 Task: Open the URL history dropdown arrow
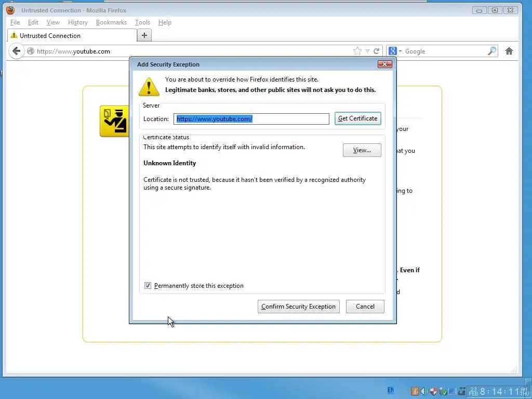pos(367,51)
